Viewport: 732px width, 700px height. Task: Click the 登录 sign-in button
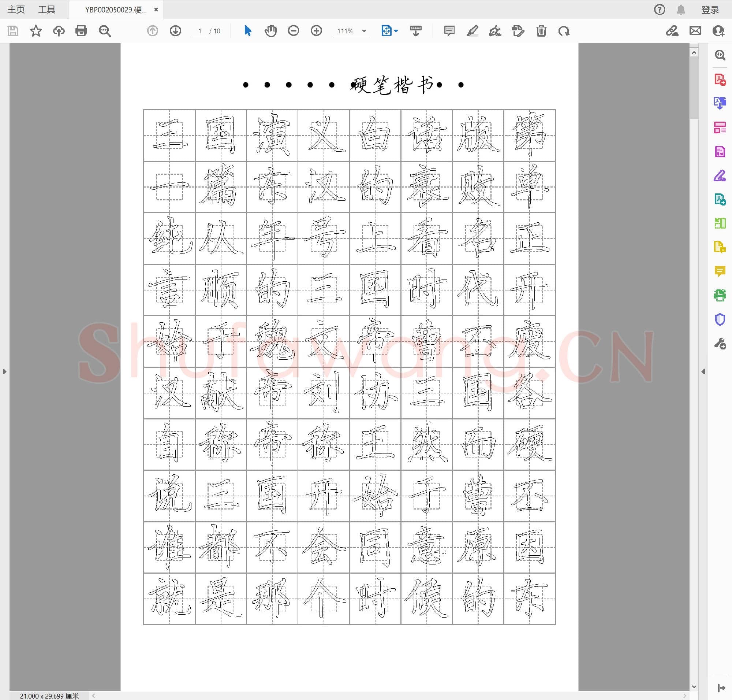pos(710,9)
